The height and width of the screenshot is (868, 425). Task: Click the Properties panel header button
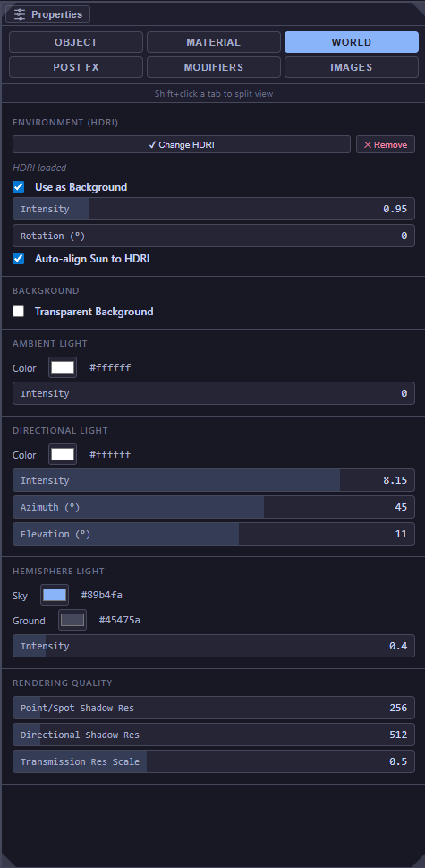tap(47, 14)
